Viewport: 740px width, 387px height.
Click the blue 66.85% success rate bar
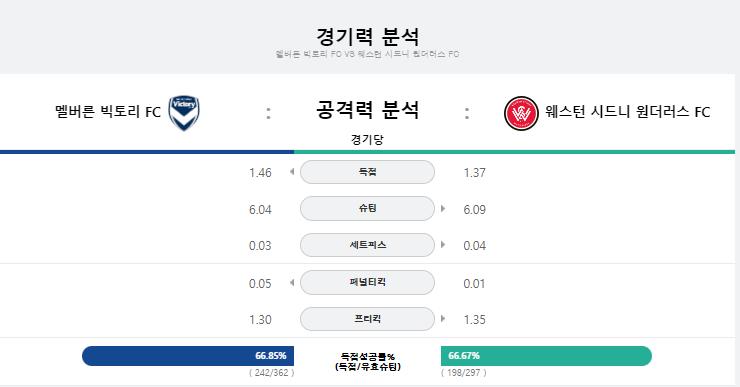(188, 356)
